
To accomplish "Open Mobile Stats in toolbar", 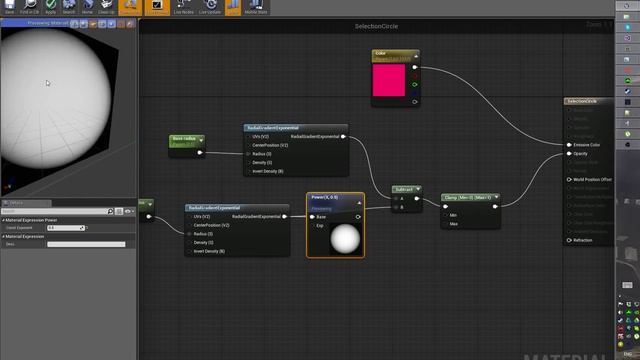I will [256, 7].
